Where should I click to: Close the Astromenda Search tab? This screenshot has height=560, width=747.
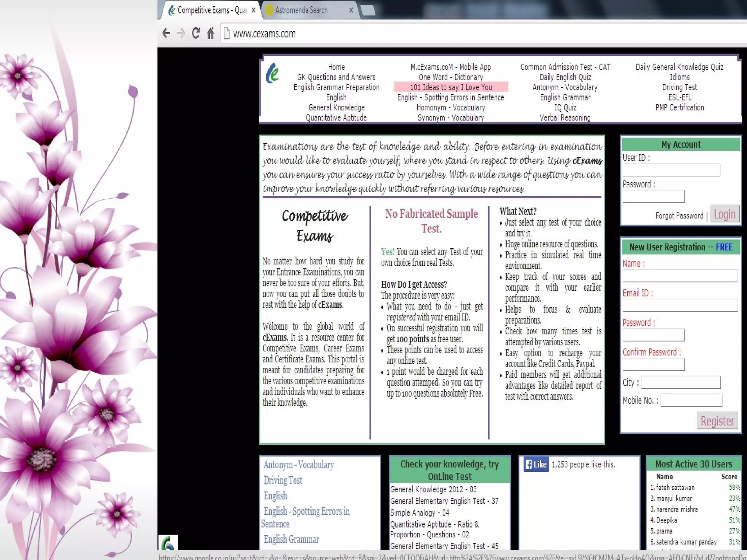click(x=351, y=10)
